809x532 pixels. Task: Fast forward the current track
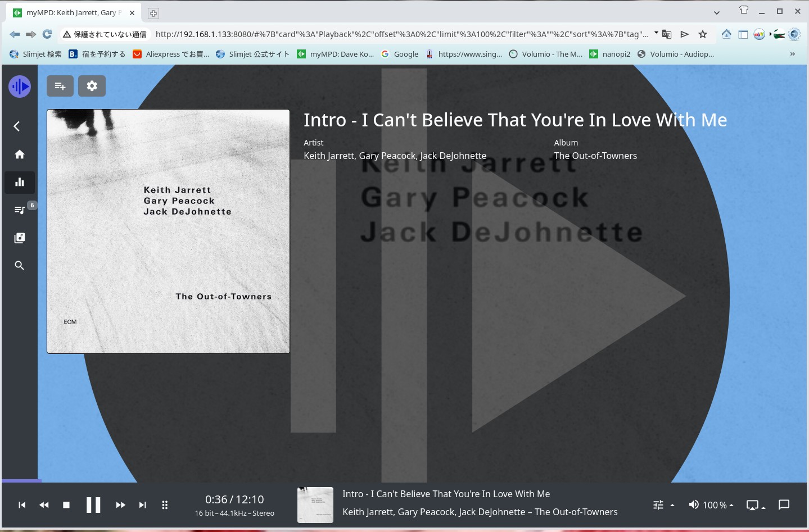coord(120,505)
